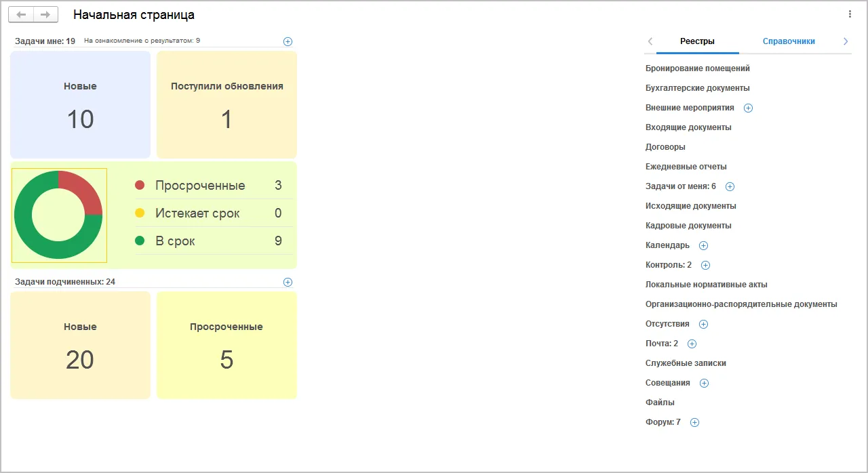Open subordinates' Просроченные card showing 5
The image size is (868, 473).
226,345
